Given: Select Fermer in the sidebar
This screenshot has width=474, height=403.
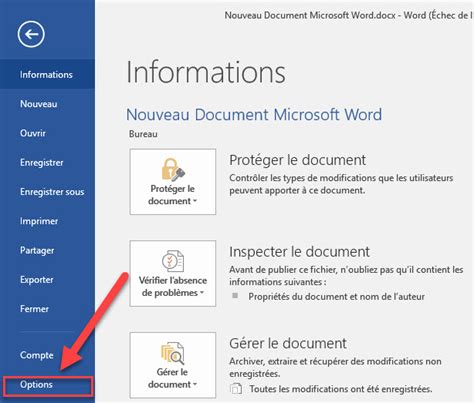Looking at the screenshot, I should 47,309.
